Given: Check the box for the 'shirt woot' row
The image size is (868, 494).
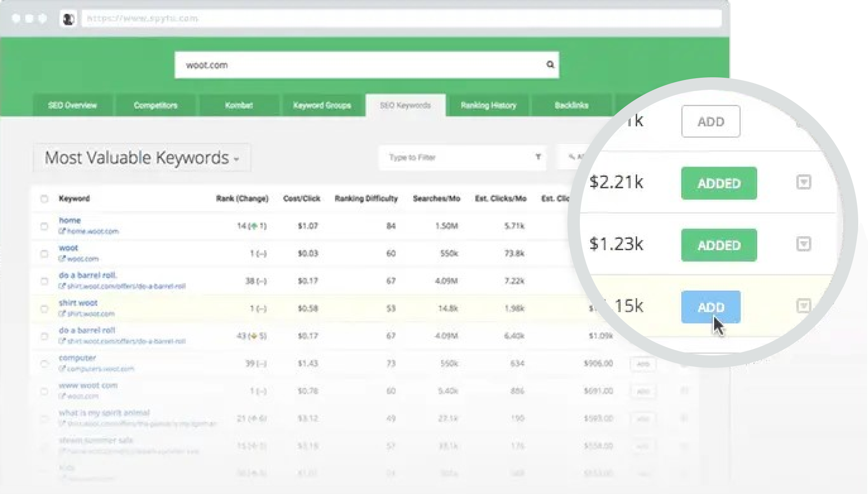Looking at the screenshot, I should coord(44,309).
